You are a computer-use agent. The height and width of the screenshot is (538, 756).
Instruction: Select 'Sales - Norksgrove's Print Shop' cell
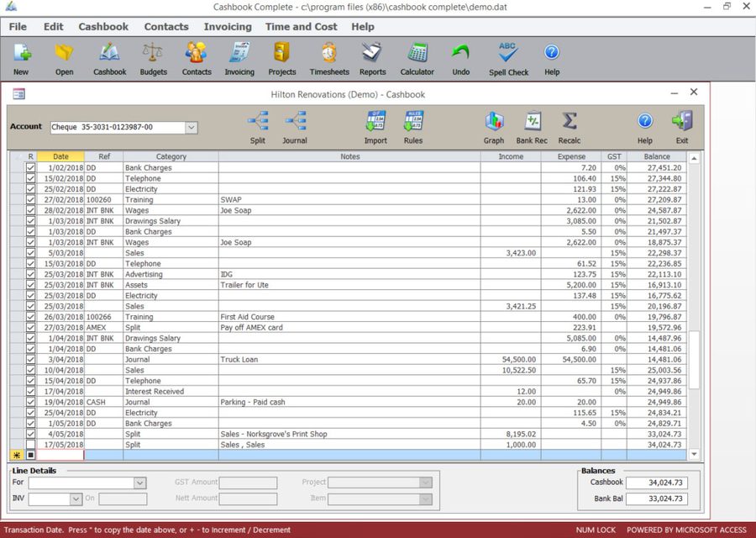point(349,434)
